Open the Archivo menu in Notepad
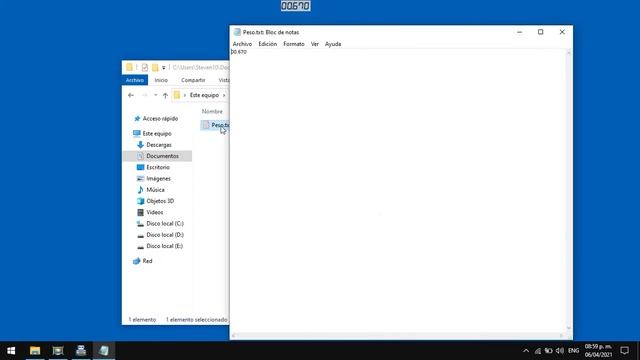640x360 pixels. [x=242, y=44]
